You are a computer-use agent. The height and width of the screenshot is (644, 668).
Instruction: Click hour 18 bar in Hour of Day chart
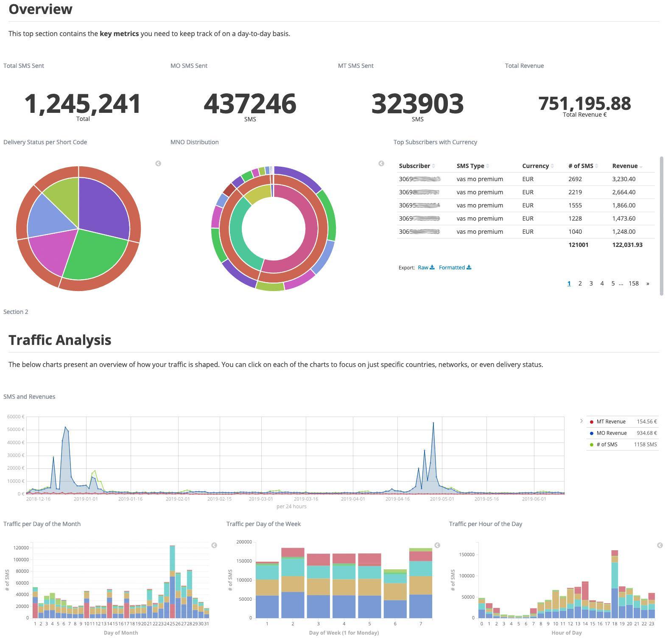(x=615, y=584)
